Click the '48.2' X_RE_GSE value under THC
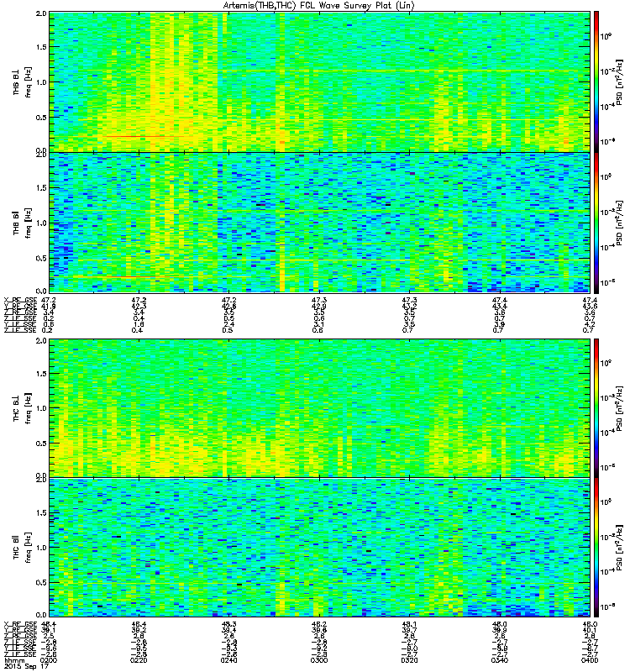The width and height of the screenshot is (630, 672). 319,624
